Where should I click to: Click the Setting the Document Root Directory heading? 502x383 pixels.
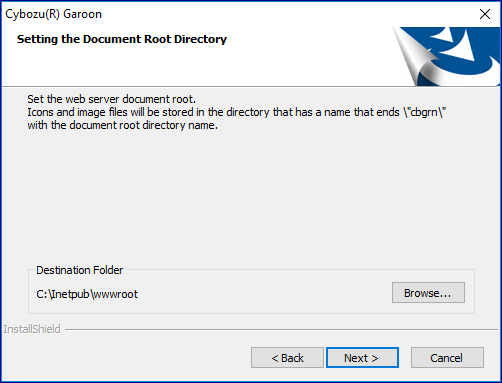tap(122, 39)
